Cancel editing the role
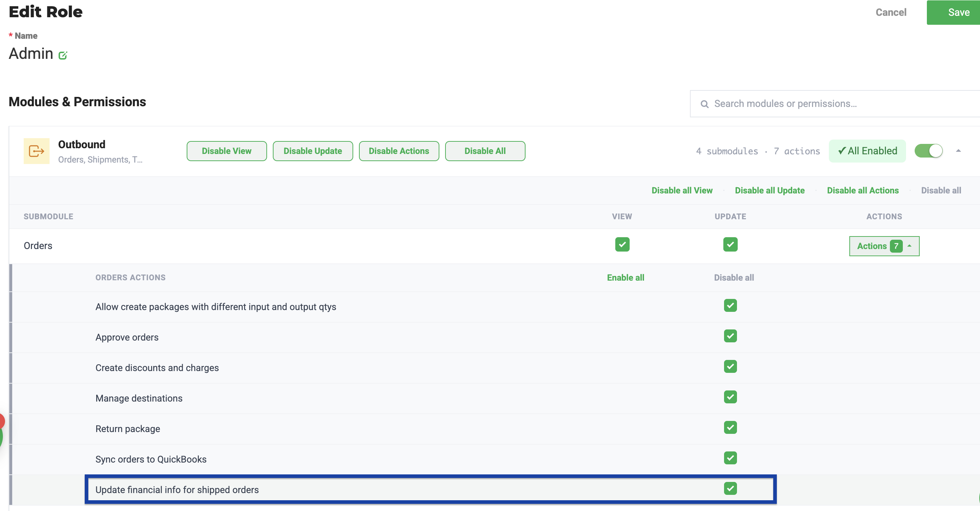Viewport: 980px width, 511px height. coord(891,13)
